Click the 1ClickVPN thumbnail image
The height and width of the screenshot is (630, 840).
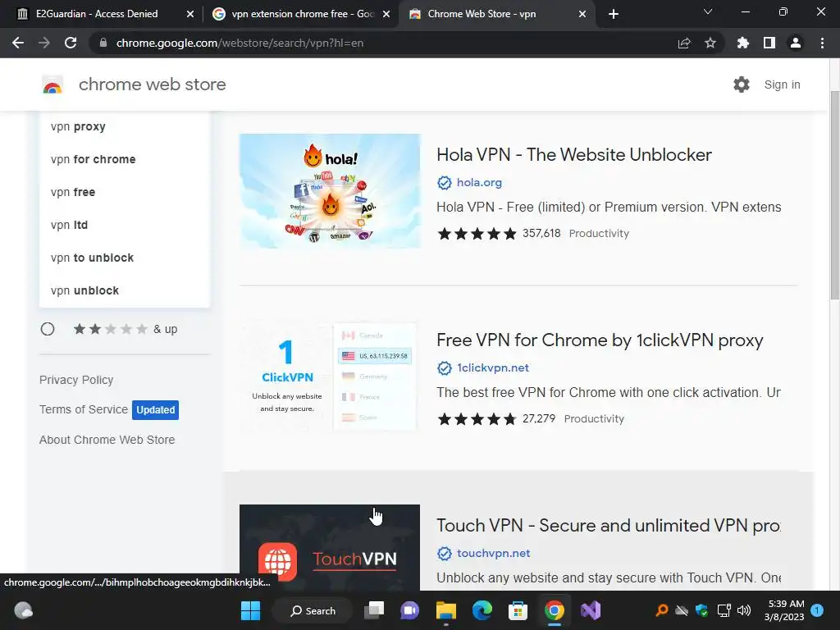[330, 377]
